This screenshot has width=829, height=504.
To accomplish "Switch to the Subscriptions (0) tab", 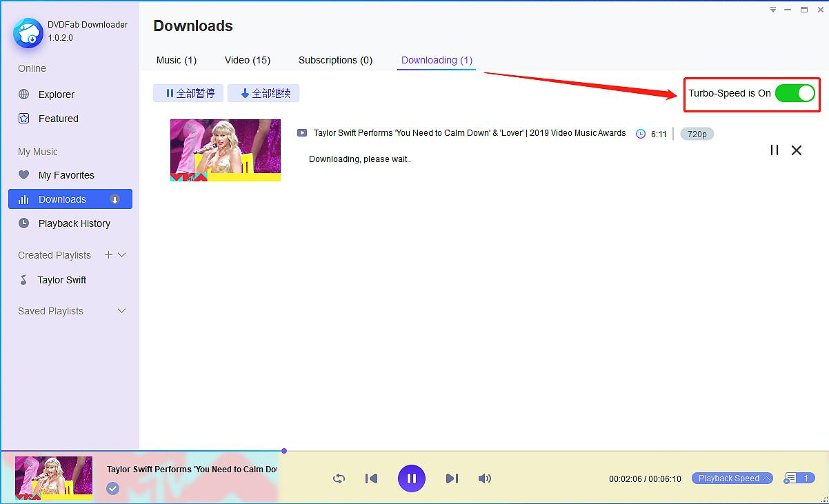I will click(x=335, y=60).
